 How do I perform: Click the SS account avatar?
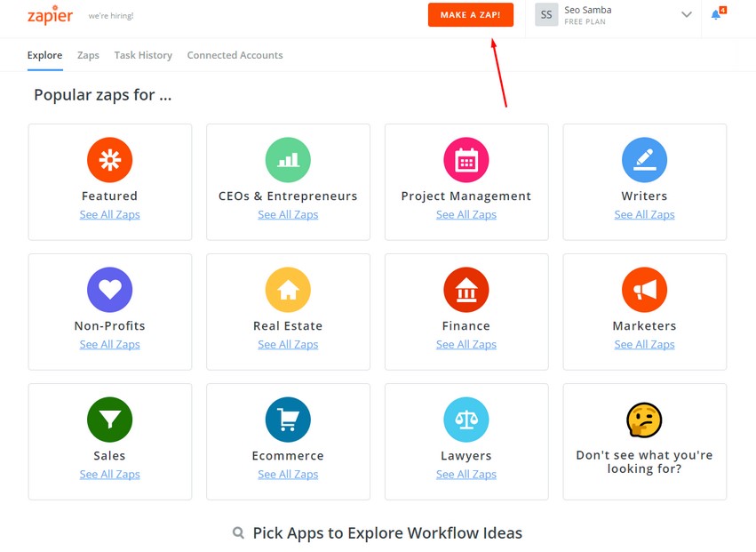(546, 14)
